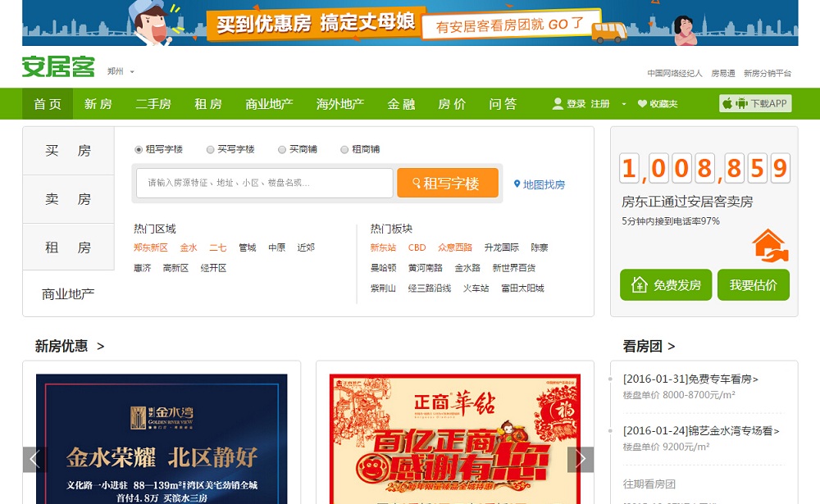Viewport: 820px width, 504px height.
Task: Select the 富田太阳城 hot block
Action: tap(522, 288)
